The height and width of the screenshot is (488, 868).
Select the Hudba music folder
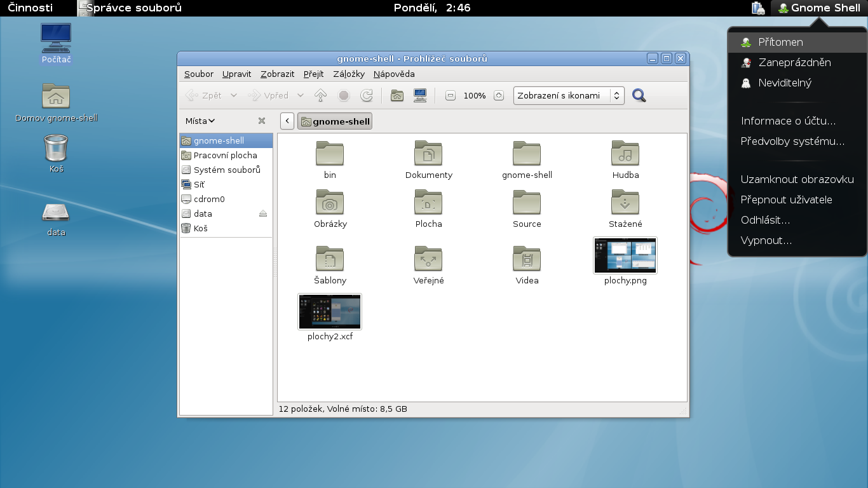pos(625,153)
